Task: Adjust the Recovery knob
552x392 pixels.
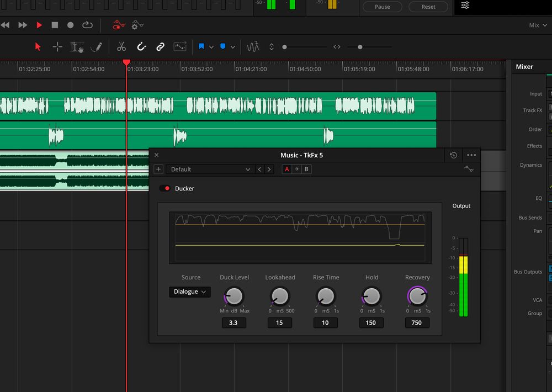Action: click(x=417, y=296)
